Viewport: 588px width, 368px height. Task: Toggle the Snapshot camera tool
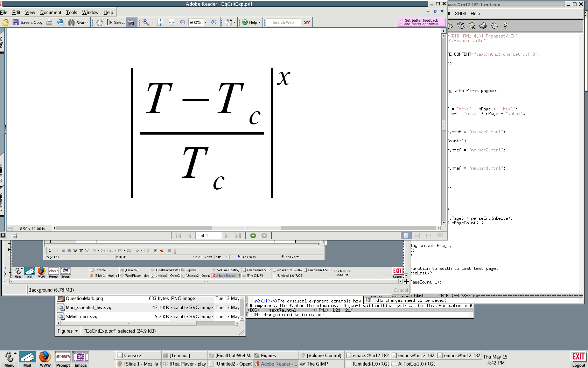tap(131, 22)
